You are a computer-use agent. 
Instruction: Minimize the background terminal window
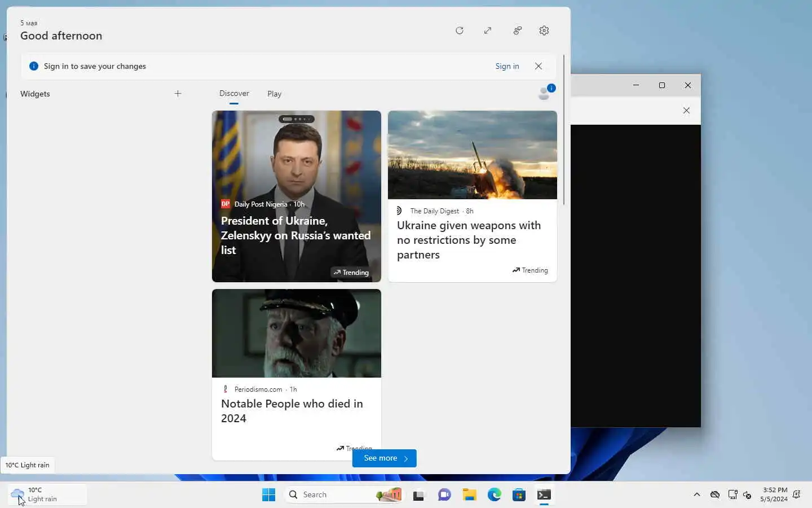pyautogui.click(x=636, y=85)
